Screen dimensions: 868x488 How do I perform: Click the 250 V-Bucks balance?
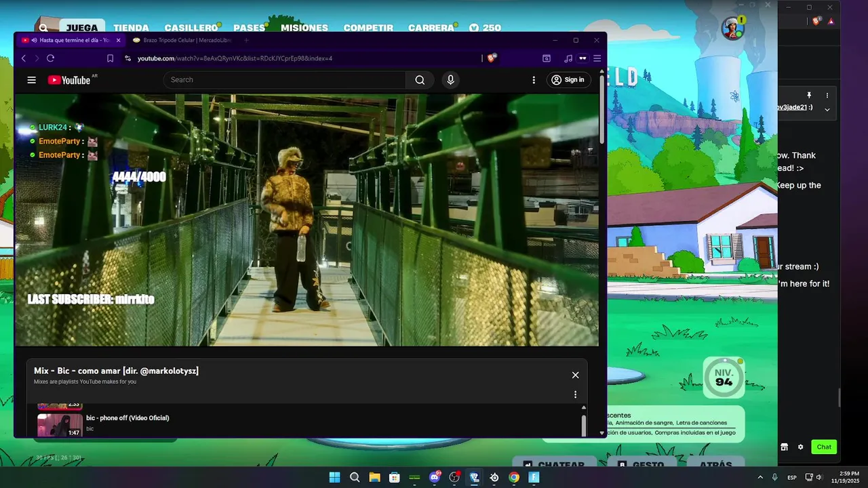click(486, 28)
